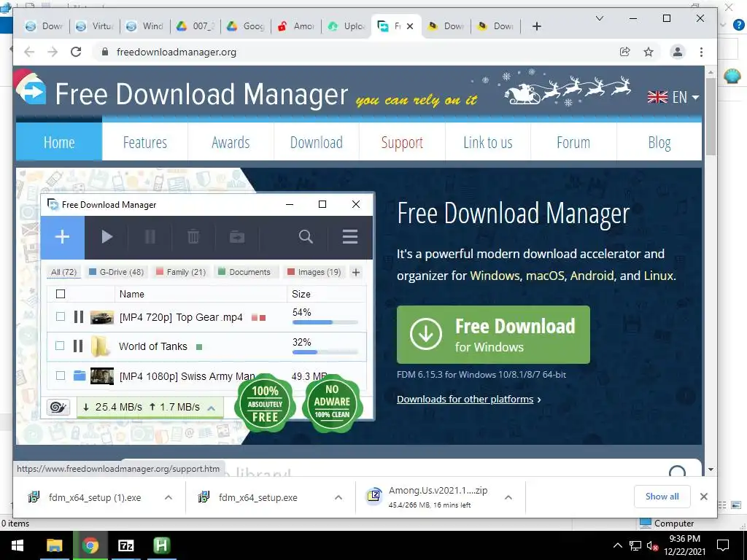Reload the freedownloadmanager.org page
Screen dimensions: 747x560
click(x=76, y=52)
